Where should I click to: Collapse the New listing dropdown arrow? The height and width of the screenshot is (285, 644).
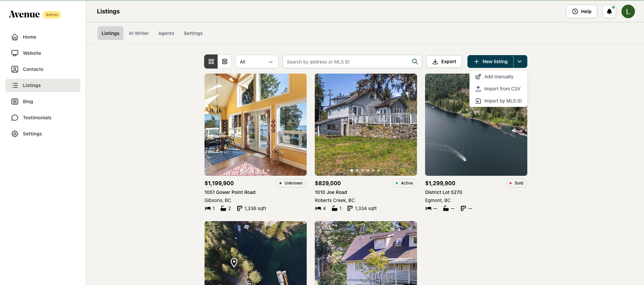pyautogui.click(x=520, y=62)
